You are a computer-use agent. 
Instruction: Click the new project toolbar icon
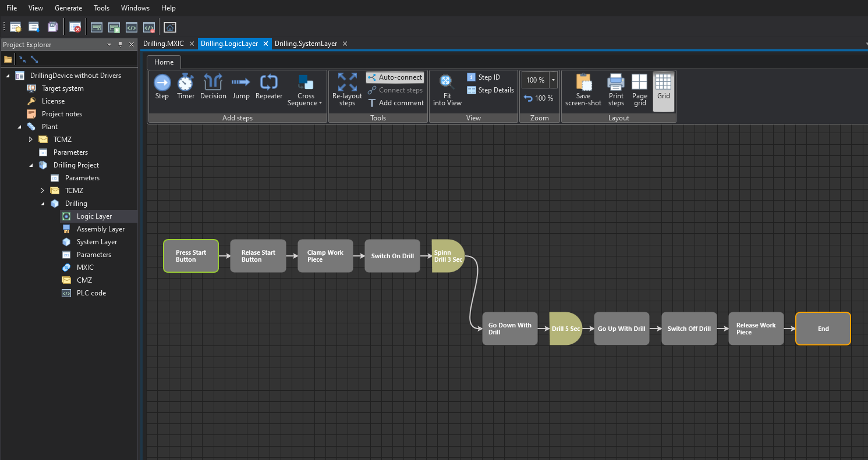16,27
